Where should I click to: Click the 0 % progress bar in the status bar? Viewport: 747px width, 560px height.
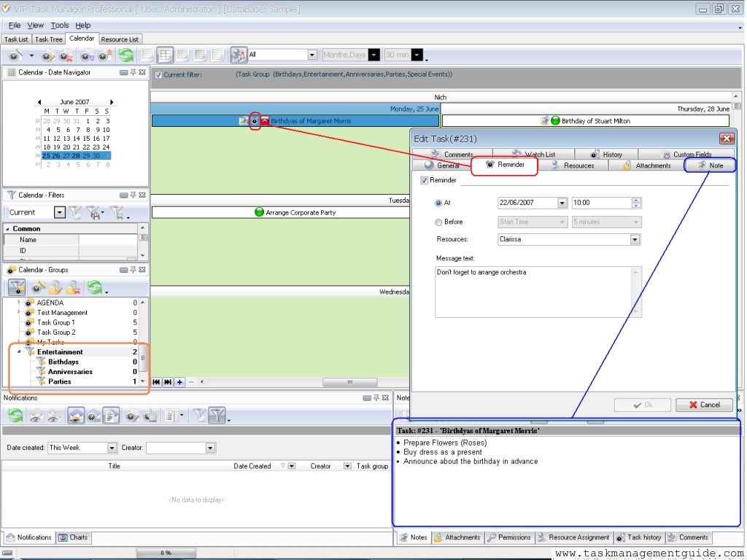166,553
